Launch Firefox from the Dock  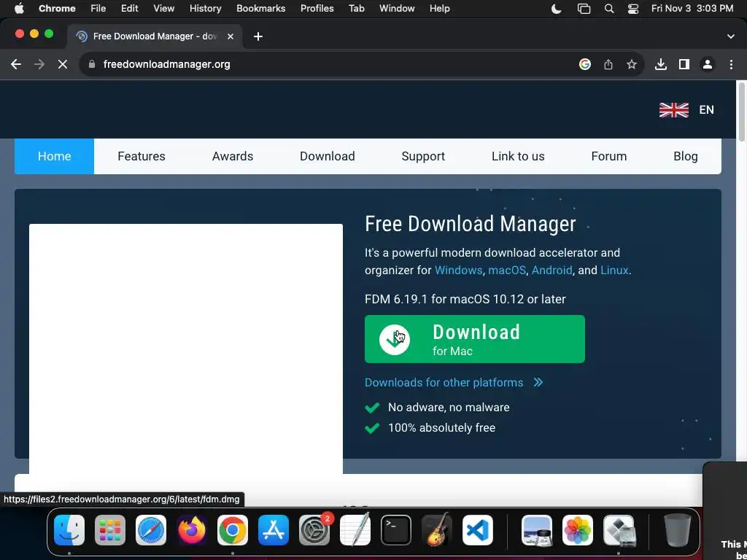192,530
